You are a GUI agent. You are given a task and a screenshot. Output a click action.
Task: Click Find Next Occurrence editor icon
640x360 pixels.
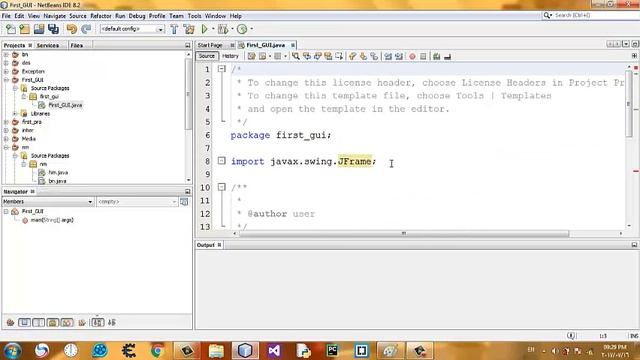pyautogui.click(x=318, y=56)
